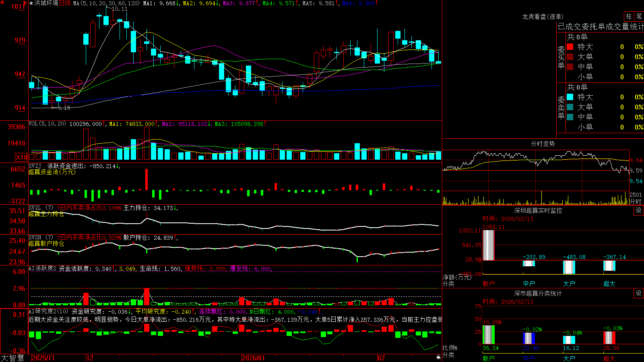Click the 12 month marker on timeline
This screenshot has width=644, height=362.
click(x=90, y=358)
